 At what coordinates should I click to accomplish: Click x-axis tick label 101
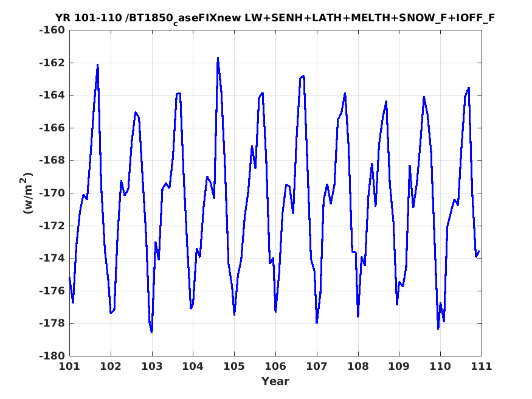pos(69,366)
